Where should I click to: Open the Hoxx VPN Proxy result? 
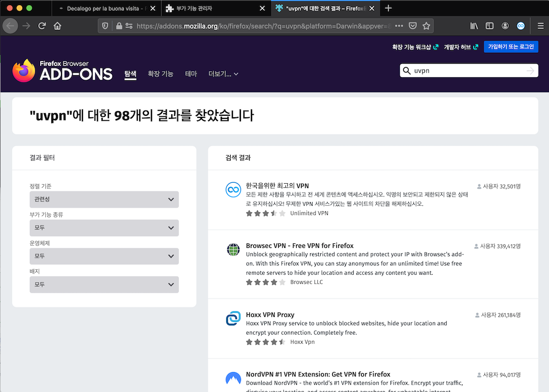[270, 315]
